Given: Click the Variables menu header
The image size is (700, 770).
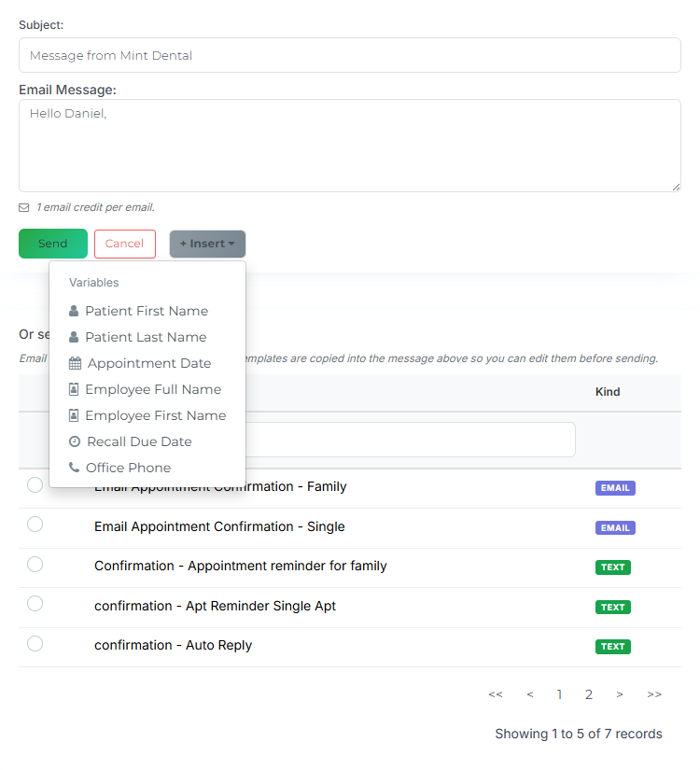Looking at the screenshot, I should point(94,283).
